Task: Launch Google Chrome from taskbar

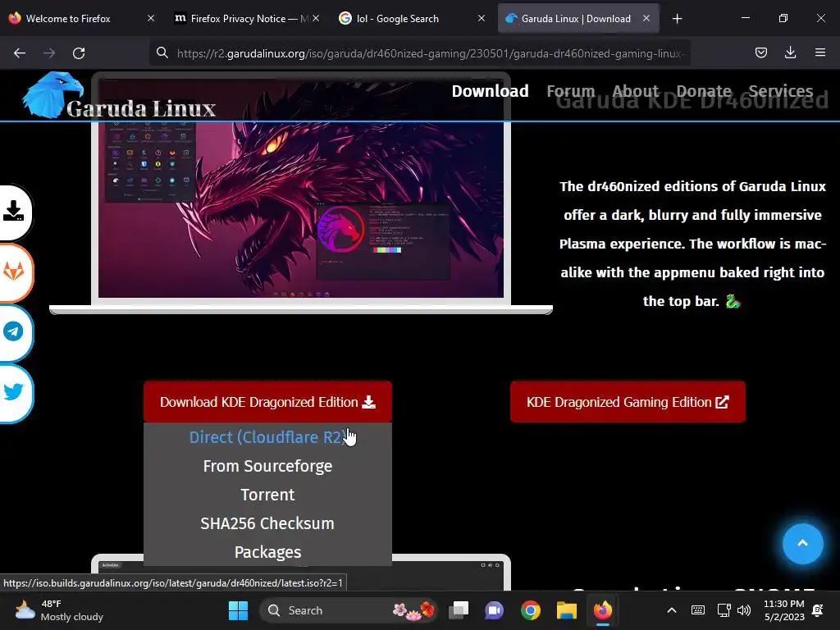Action: [x=531, y=610]
